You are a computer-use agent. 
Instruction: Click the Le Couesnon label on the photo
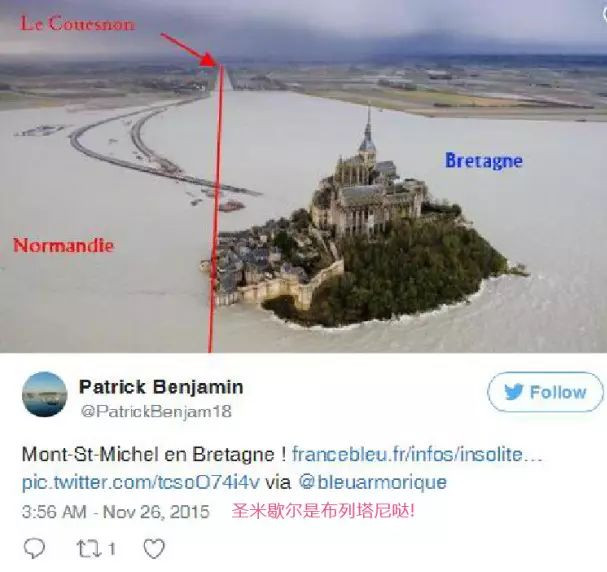pos(77,24)
